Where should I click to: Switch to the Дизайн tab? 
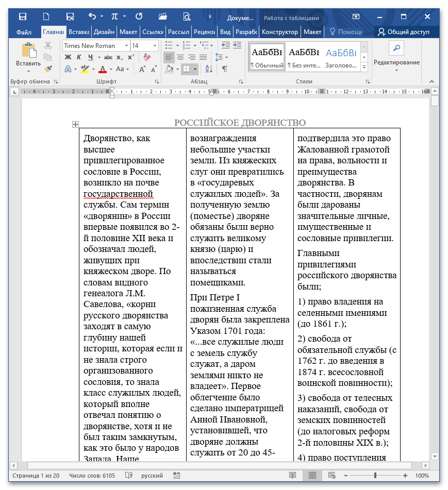104,32
